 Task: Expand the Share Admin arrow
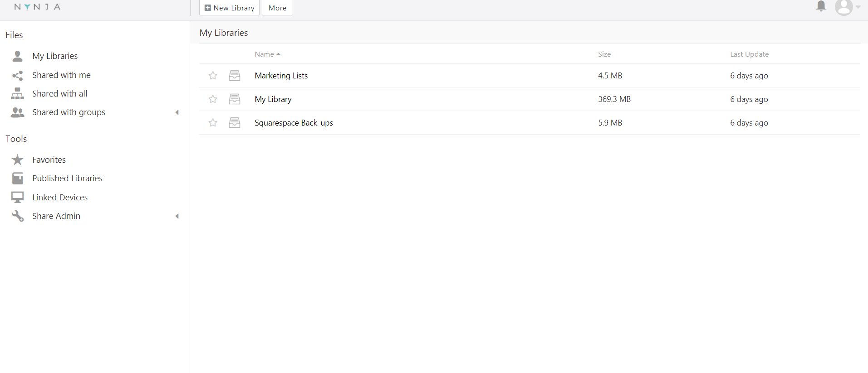click(177, 216)
